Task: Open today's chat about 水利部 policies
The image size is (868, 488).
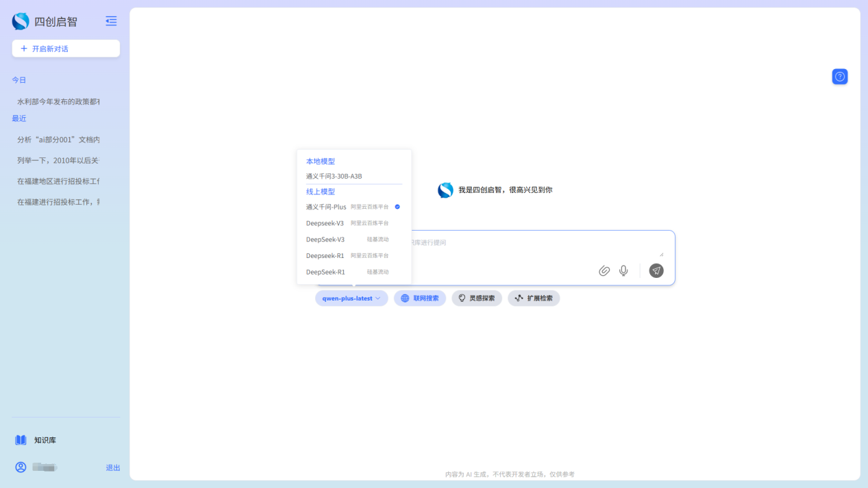Action: tap(59, 102)
